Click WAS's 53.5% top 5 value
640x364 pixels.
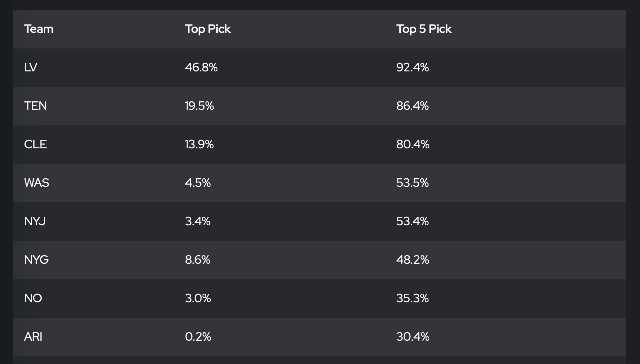tap(413, 183)
